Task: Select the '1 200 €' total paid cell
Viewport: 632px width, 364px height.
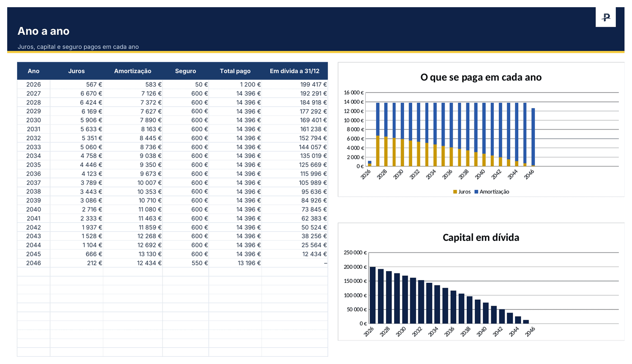Action: [x=235, y=84]
